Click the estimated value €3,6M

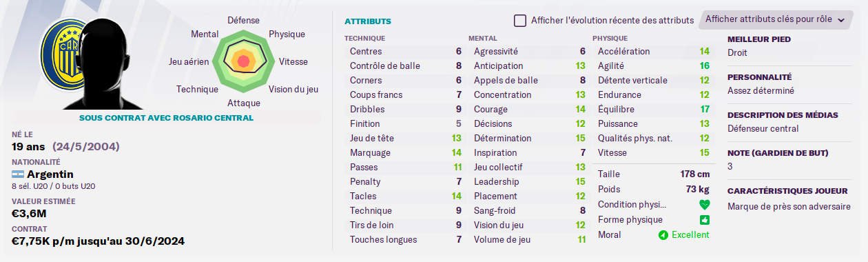(30, 213)
